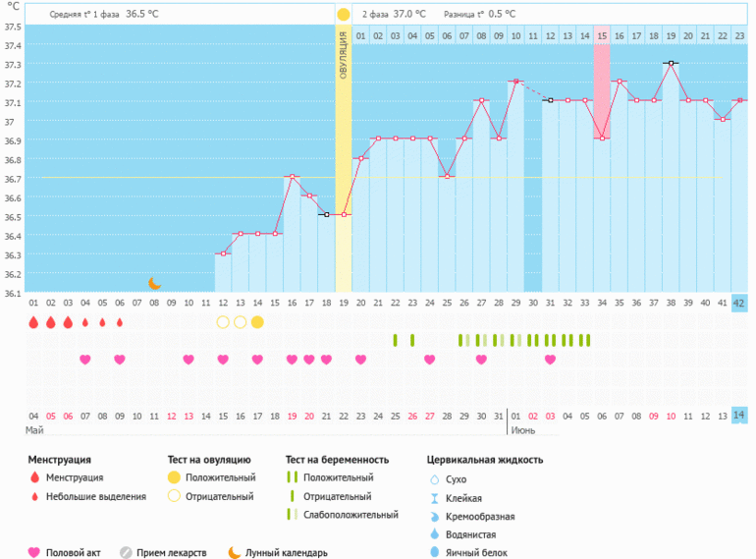
Task: Click the crescent moon icon on day 08
Action: click(x=154, y=283)
